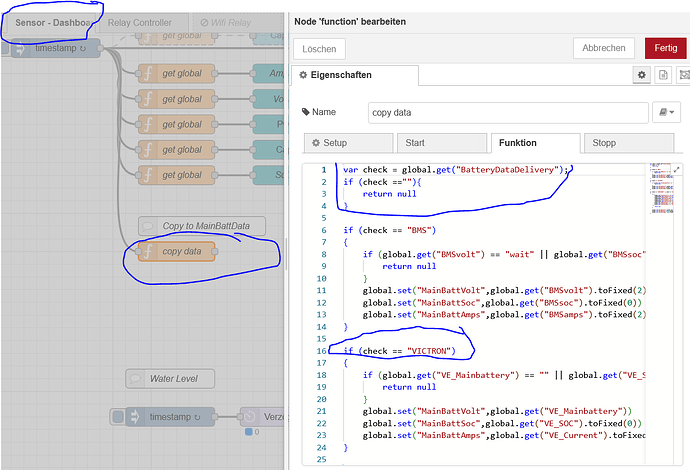Select the top timestamp inject node

60,48
